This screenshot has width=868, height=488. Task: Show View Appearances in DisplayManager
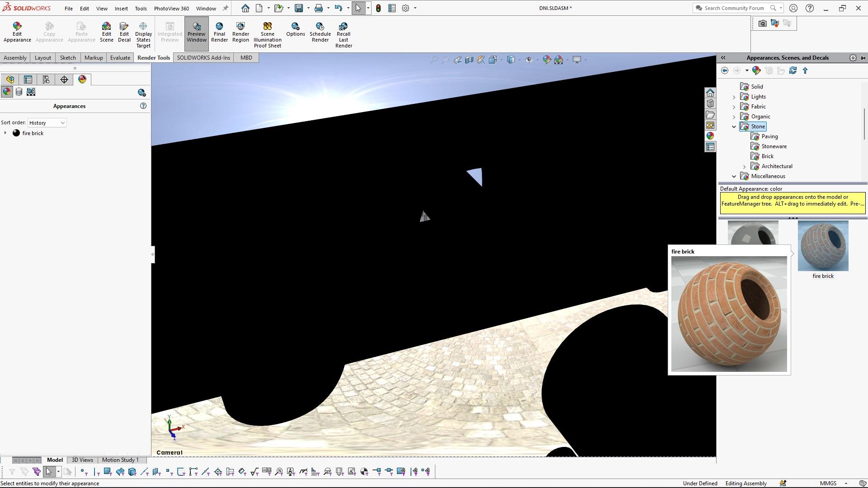tap(7, 92)
